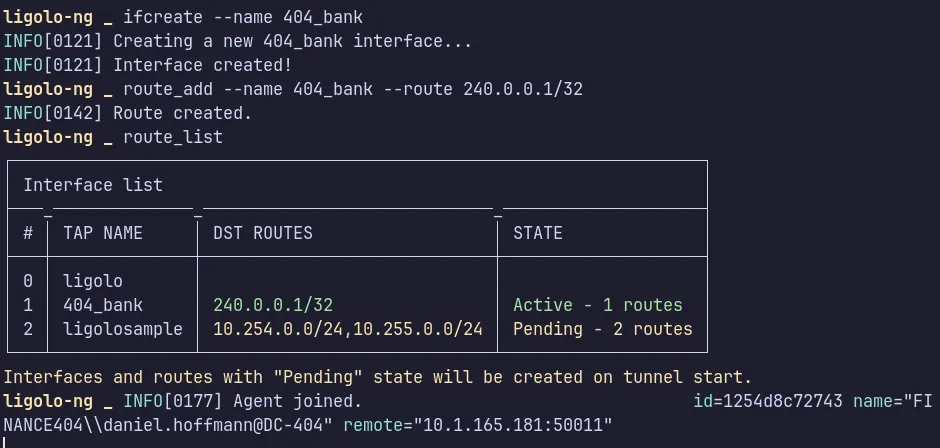Select the "404_bank" entry in the table

pyautogui.click(x=103, y=305)
